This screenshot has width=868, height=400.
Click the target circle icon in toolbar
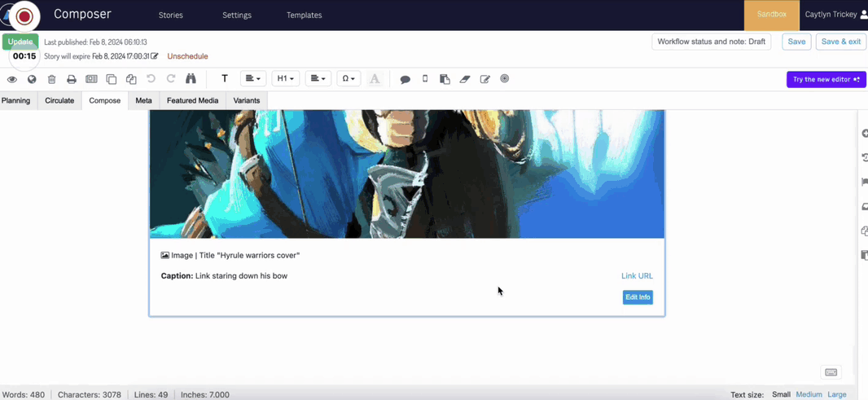click(504, 79)
